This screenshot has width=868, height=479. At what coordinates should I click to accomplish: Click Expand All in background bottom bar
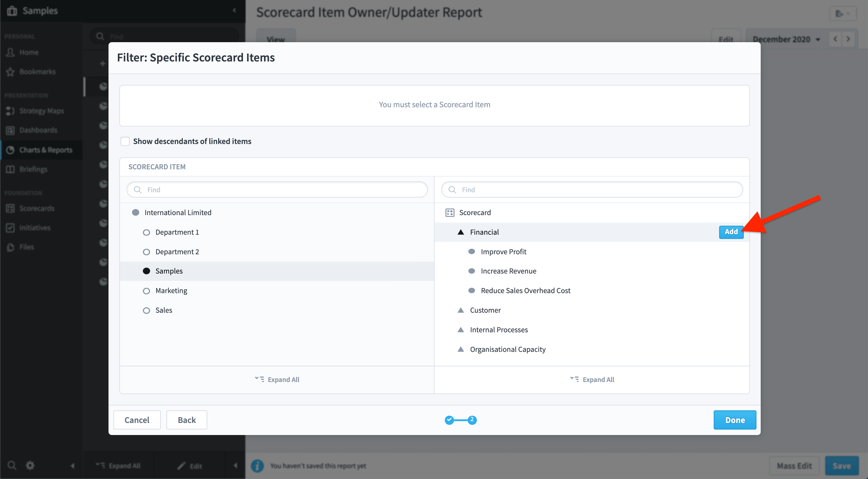(x=118, y=465)
